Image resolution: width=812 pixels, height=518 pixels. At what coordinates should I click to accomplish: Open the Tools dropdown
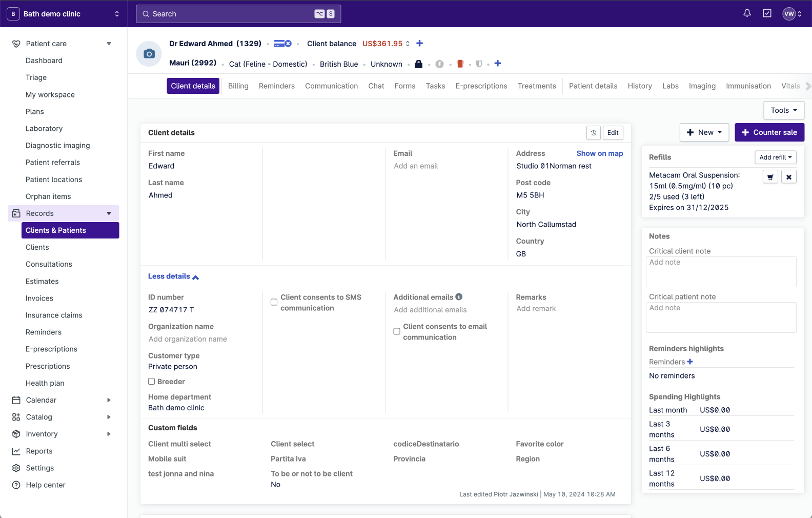coord(783,110)
